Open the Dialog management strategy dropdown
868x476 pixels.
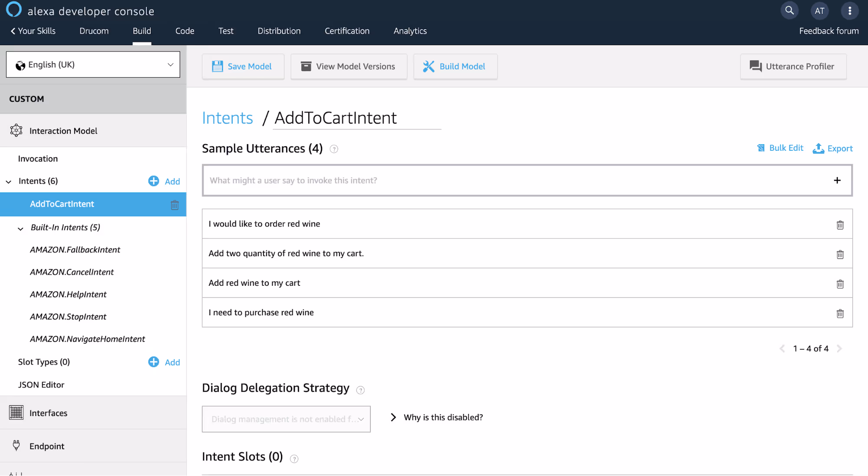[x=286, y=419]
